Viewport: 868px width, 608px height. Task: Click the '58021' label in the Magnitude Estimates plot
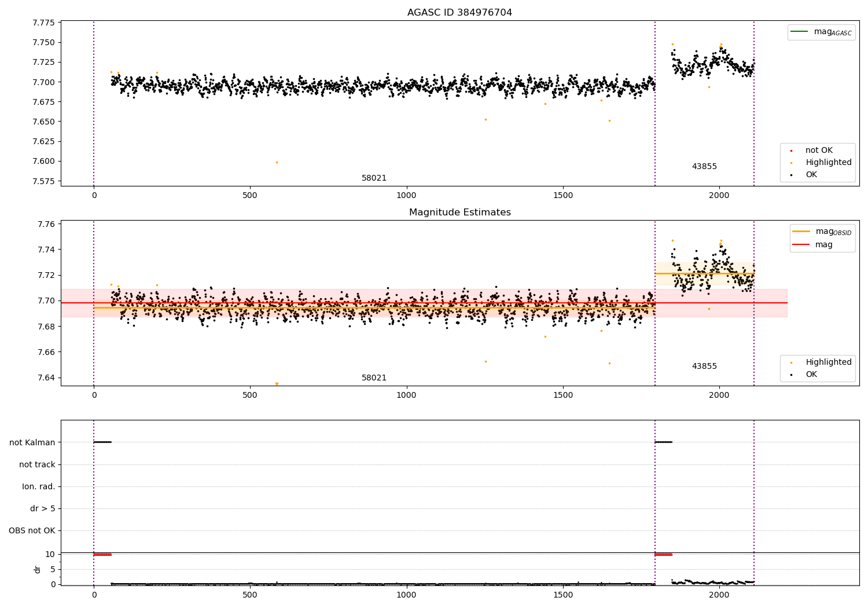374,378
